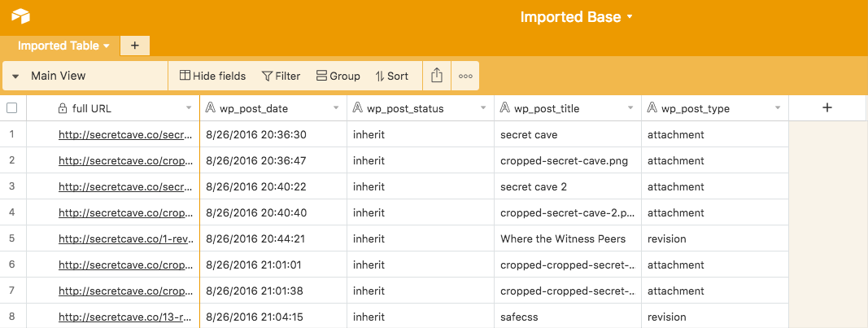The width and height of the screenshot is (868, 328).
Task: Open the Filter options
Action: coord(281,76)
